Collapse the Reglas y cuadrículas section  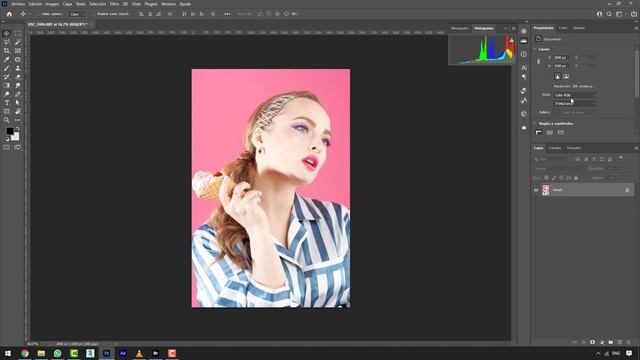click(x=535, y=123)
